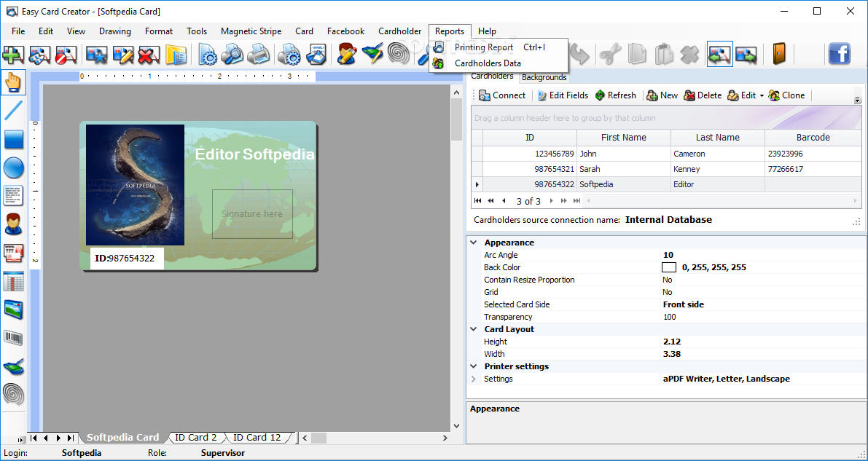Screen dimensions: 868x461
Task: Go to last cardholder record navigator button
Action: tap(576, 201)
